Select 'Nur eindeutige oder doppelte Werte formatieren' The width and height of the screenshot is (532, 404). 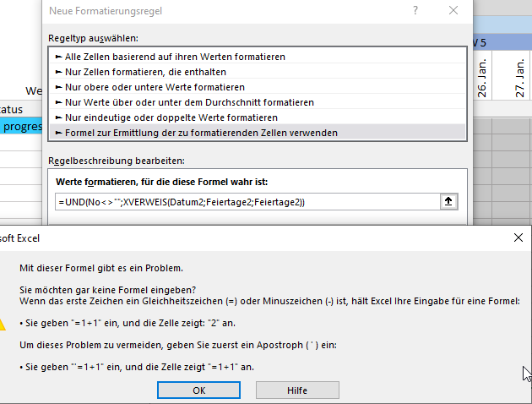[258, 117]
